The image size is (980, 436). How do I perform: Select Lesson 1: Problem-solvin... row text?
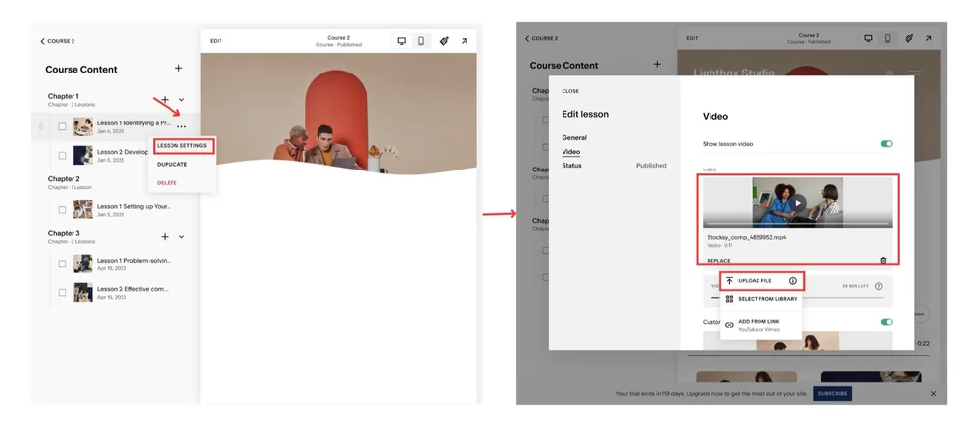(133, 260)
